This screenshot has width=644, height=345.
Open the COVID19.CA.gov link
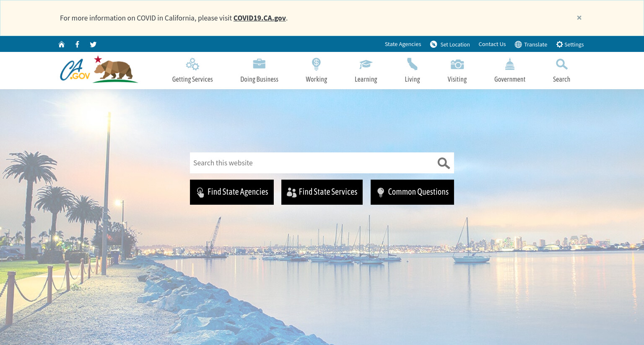click(x=260, y=18)
